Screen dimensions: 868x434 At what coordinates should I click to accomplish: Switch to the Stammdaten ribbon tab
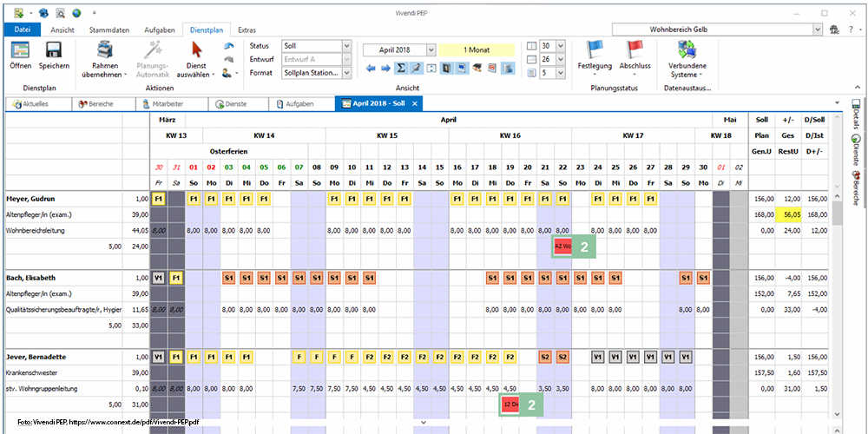pyautogui.click(x=108, y=30)
